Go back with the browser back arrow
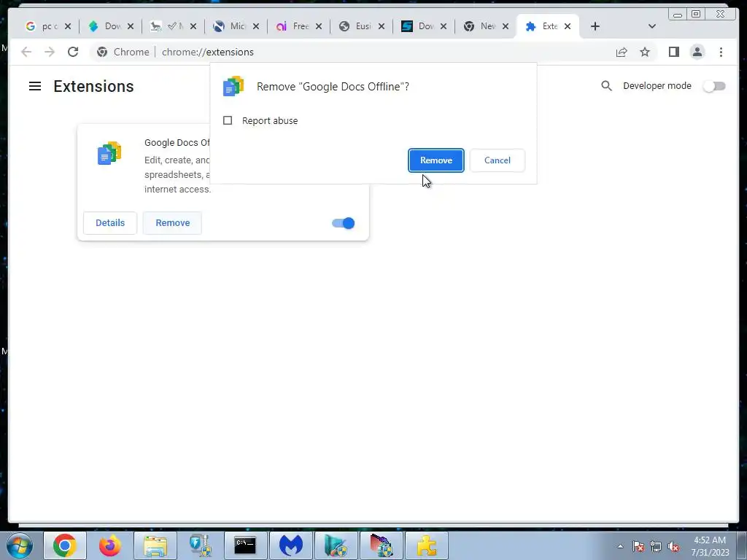 [x=26, y=52]
